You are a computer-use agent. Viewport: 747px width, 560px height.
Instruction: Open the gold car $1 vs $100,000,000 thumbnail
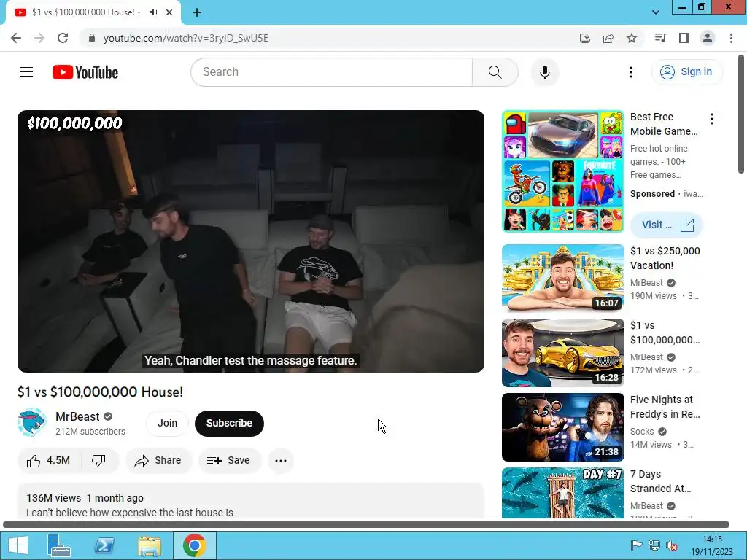563,353
